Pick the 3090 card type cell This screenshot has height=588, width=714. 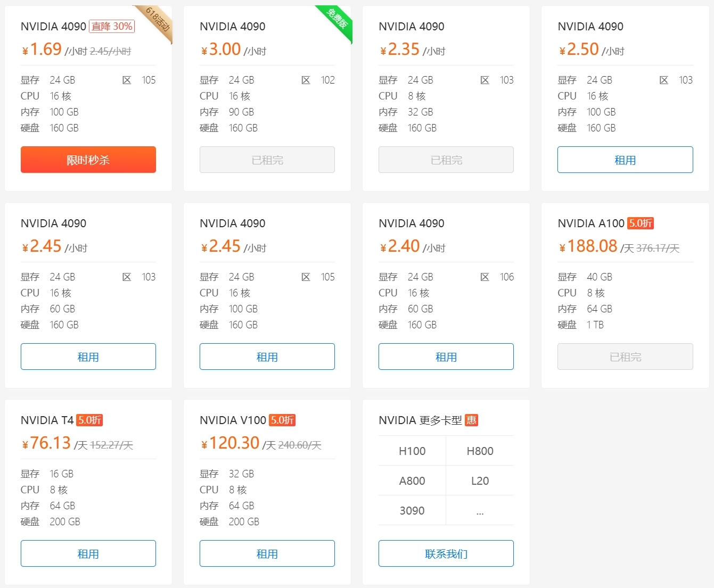[412, 511]
